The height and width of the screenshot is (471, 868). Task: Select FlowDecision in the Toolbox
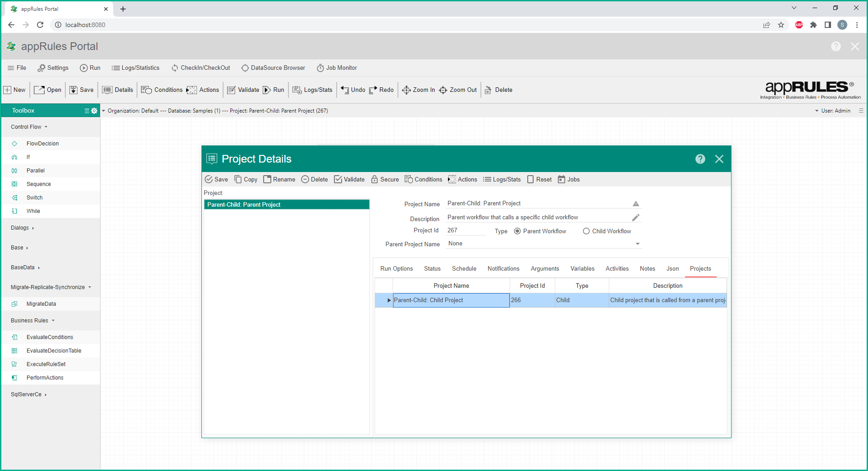[42, 144]
